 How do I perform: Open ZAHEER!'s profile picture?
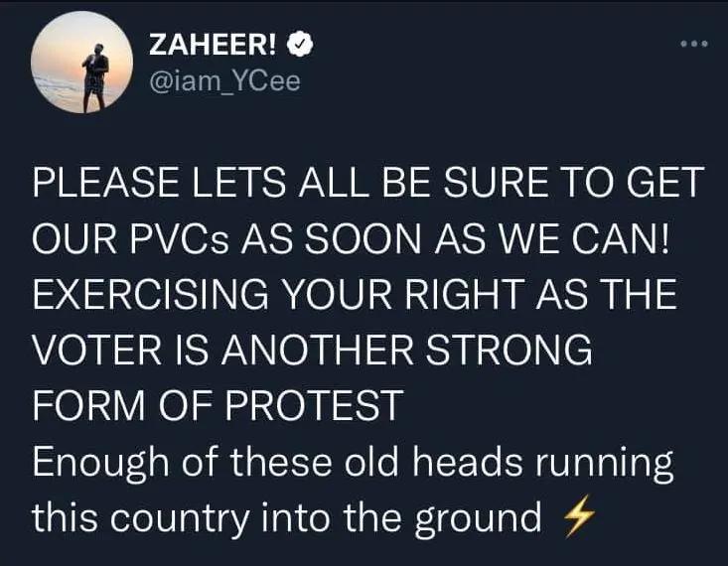pos(82,65)
